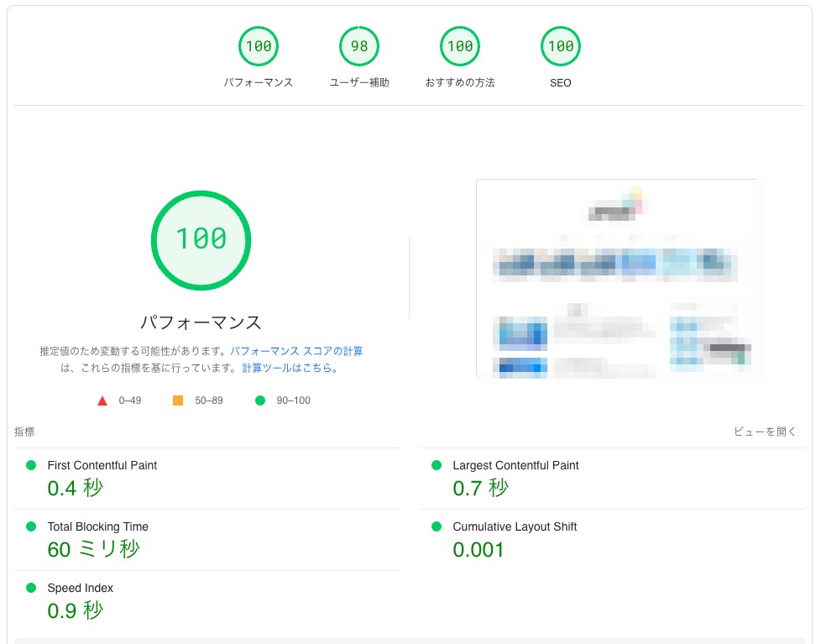Click the 0.4 秒 value
This screenshot has height=644, width=821.
point(76,488)
